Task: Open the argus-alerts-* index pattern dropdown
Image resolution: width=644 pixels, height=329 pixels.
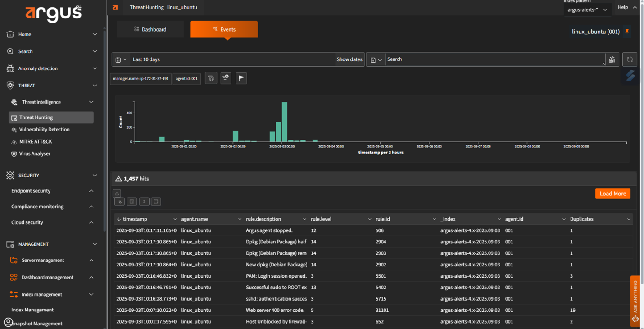Action: point(587,9)
